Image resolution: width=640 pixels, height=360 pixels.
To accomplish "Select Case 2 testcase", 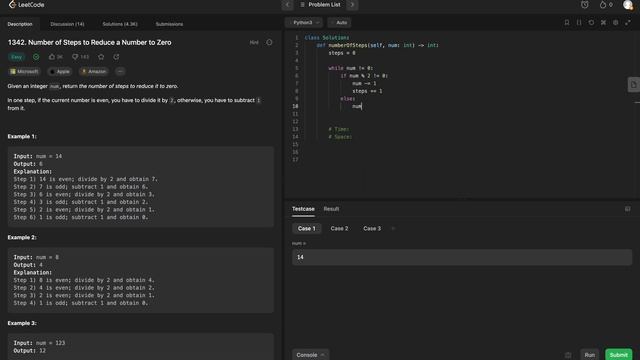I will click(x=339, y=229).
